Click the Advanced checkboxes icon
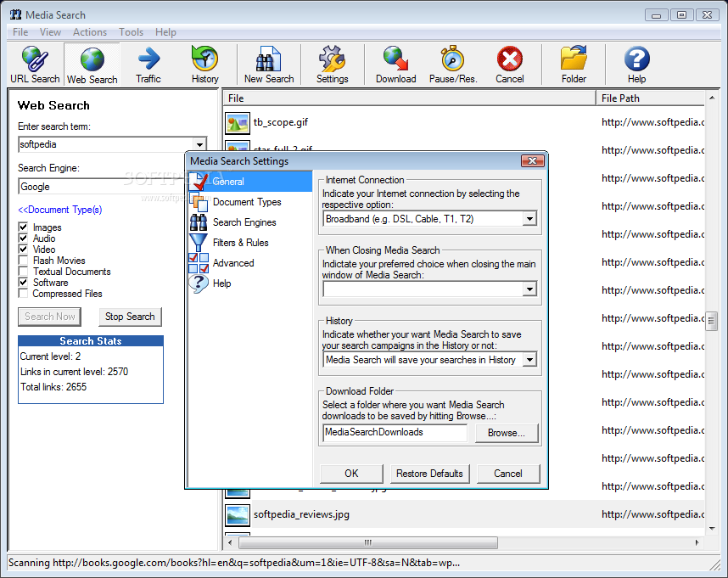This screenshot has width=728, height=578. [199, 263]
